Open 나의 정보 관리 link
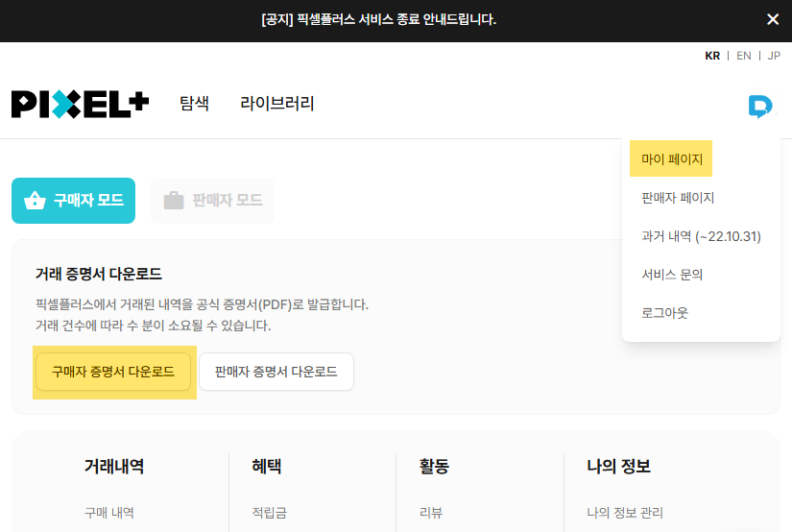This screenshot has height=532, width=792. (x=625, y=513)
